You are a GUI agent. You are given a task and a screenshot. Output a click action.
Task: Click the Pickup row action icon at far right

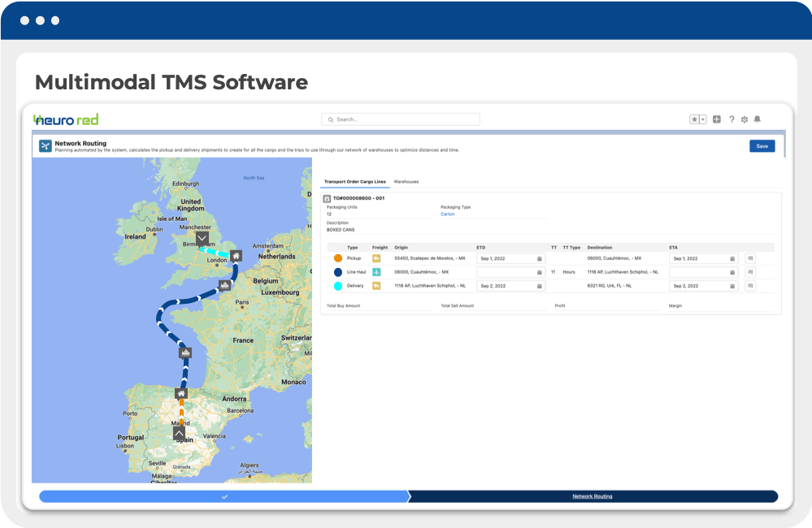tap(750, 258)
